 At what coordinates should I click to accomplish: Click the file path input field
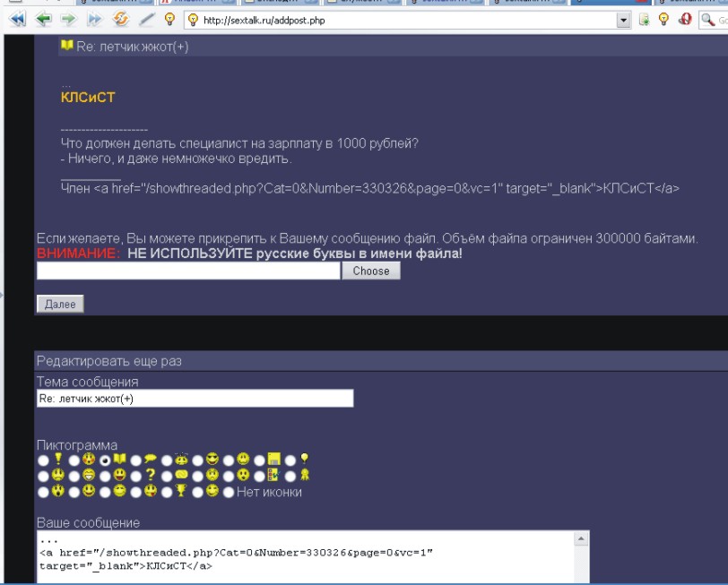click(x=188, y=271)
